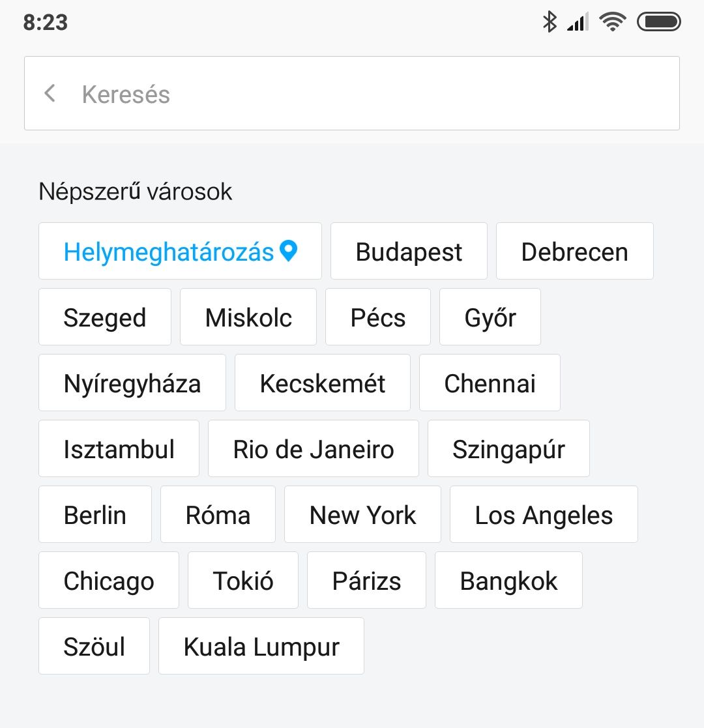704x728 pixels.
Task: Tap the Tokió city button
Action: 243,581
